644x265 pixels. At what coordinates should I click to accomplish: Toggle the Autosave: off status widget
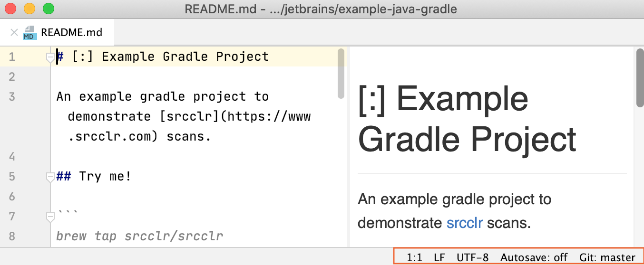[x=534, y=257]
